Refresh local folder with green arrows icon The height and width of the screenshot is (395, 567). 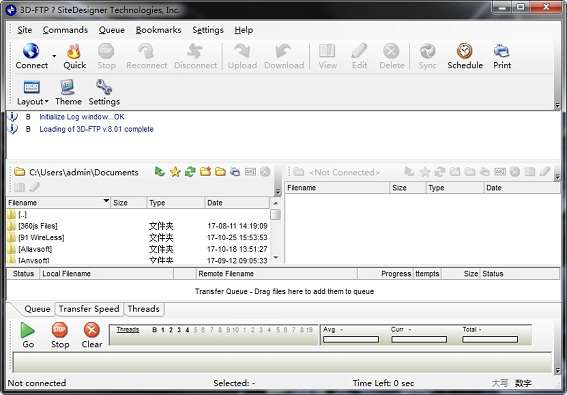click(x=190, y=172)
